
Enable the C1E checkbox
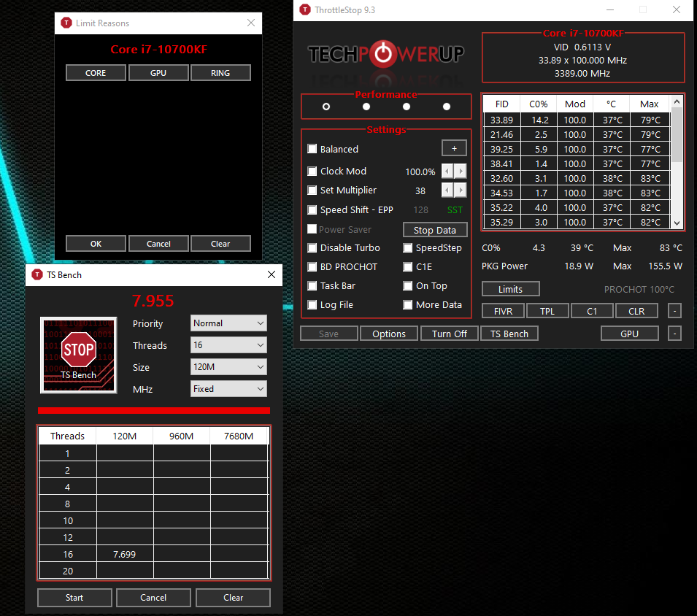(408, 266)
